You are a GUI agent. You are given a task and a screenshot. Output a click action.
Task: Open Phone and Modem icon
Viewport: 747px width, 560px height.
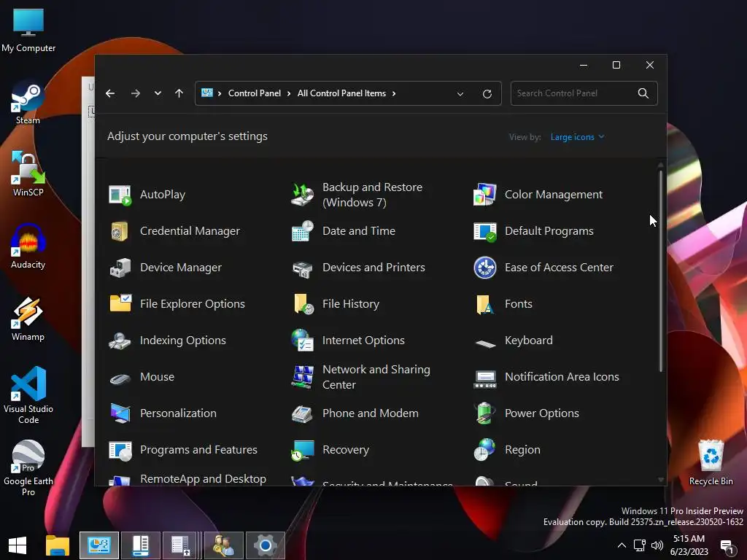[x=303, y=414]
